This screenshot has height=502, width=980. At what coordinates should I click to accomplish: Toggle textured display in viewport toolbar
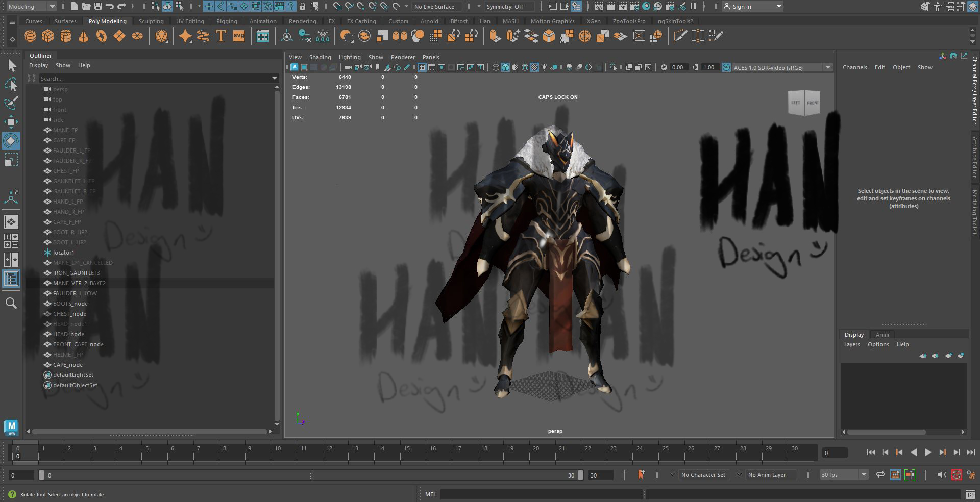(x=534, y=67)
